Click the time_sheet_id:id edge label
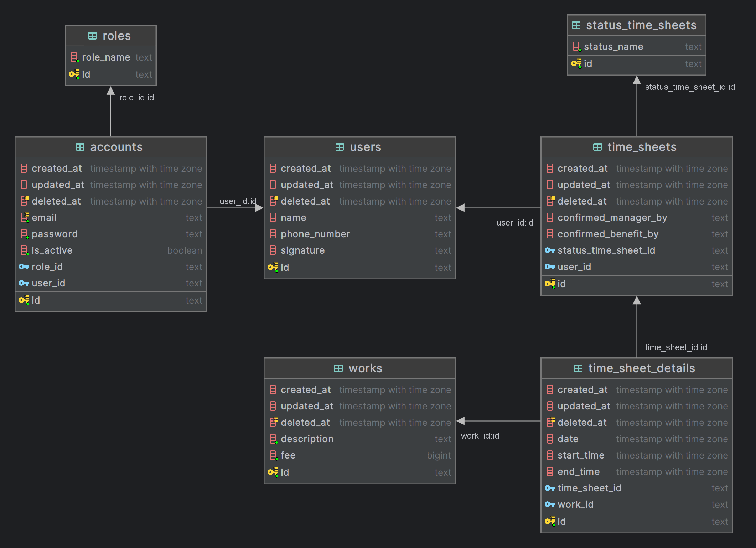This screenshot has width=756, height=548. pyautogui.click(x=675, y=347)
